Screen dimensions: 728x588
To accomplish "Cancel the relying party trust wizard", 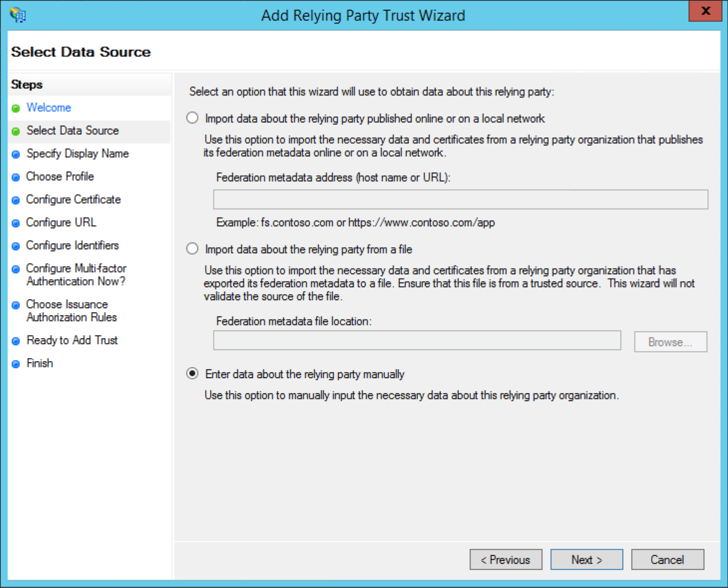I will 667,560.
